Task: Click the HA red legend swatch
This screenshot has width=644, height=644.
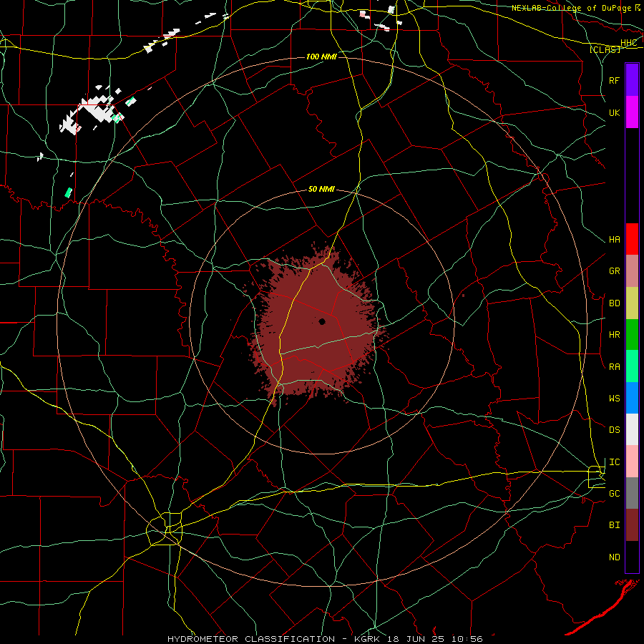Action: pyautogui.click(x=632, y=239)
